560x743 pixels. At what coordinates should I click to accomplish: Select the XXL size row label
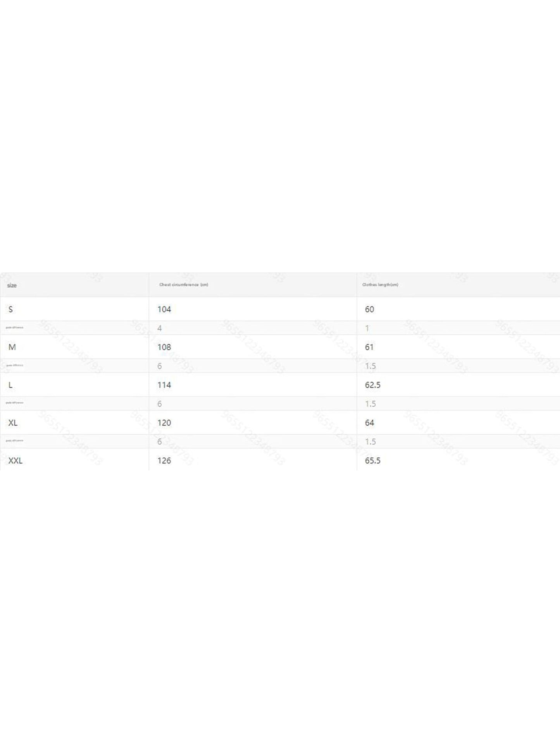[x=16, y=460]
